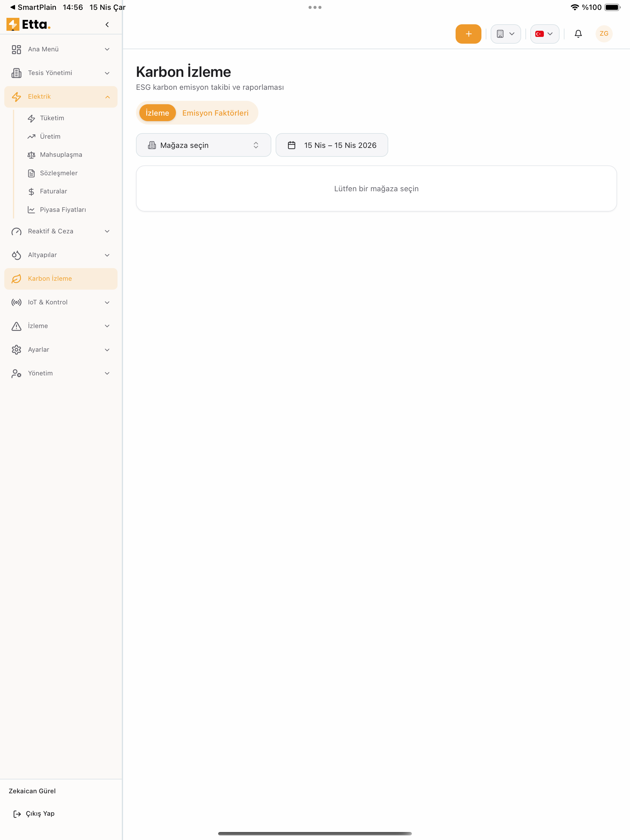
Task: Expand Ana Menü chevron
Action: pos(107,50)
